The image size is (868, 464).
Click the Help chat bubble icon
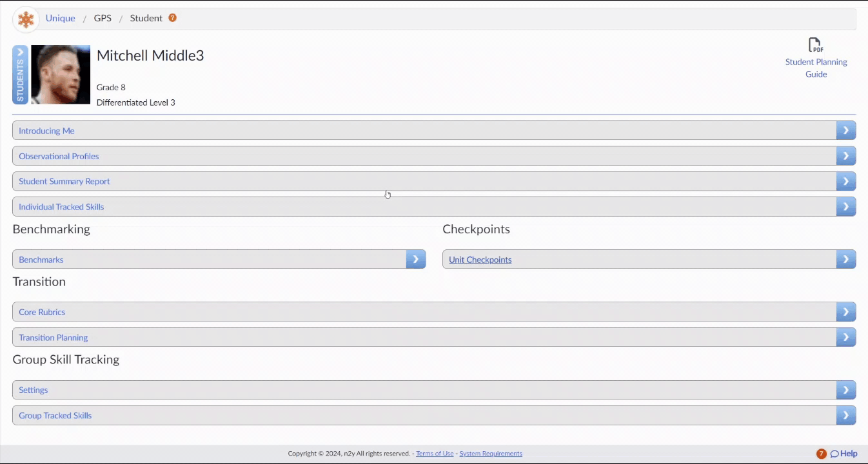(834, 454)
